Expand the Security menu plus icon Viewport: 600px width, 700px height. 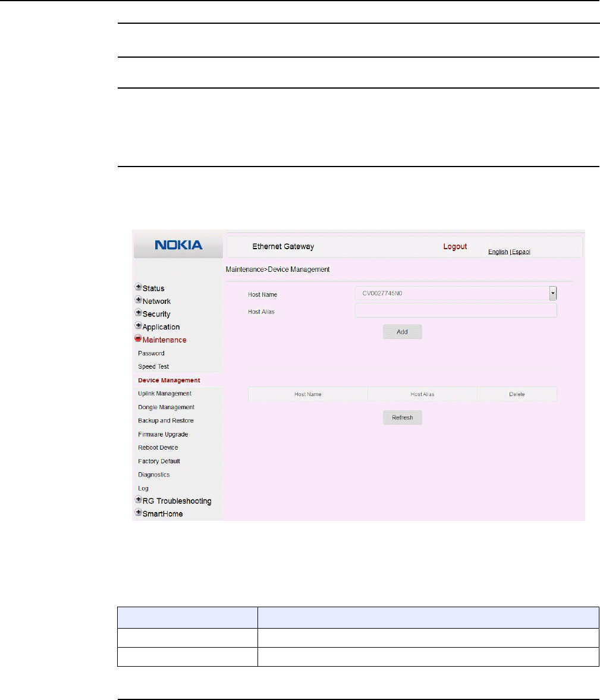139,313
